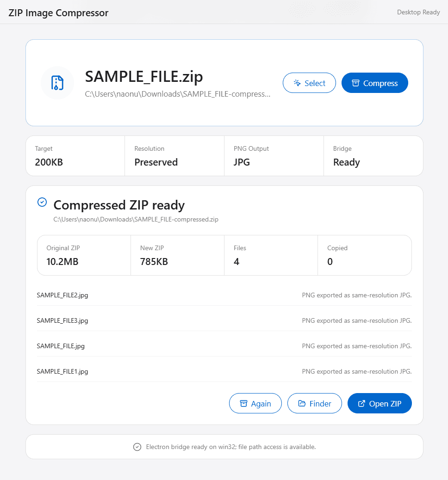Click the Bridge Ready value

point(347,162)
